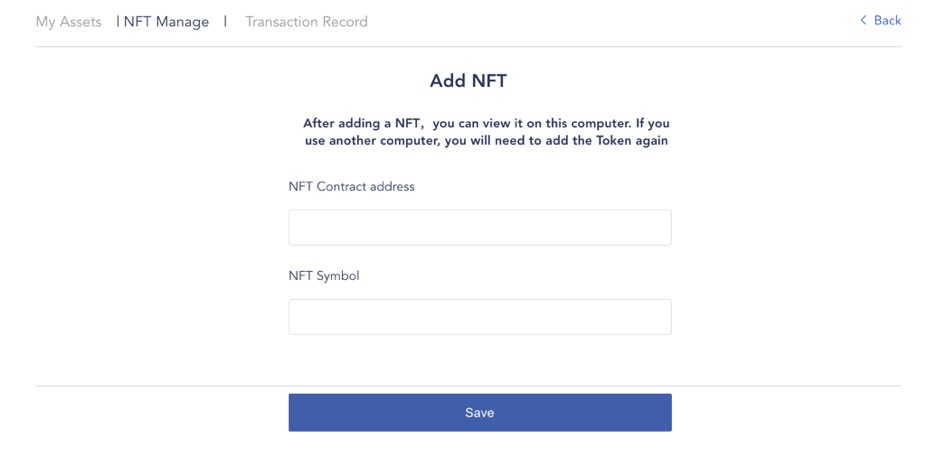Click the word "Record" in top navigation
Image resolution: width=937 pixels, height=457 pixels.
[345, 22]
